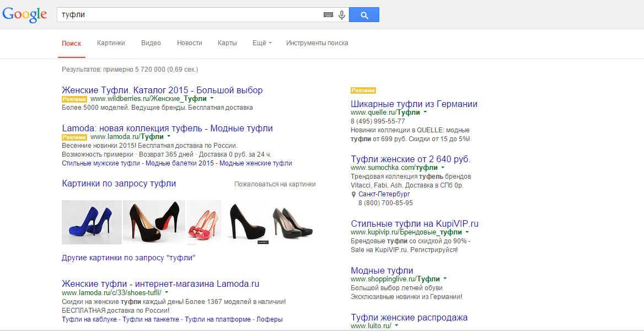Open Шикарные туфли из Германии ad
This screenshot has height=331, width=644.
(414, 104)
